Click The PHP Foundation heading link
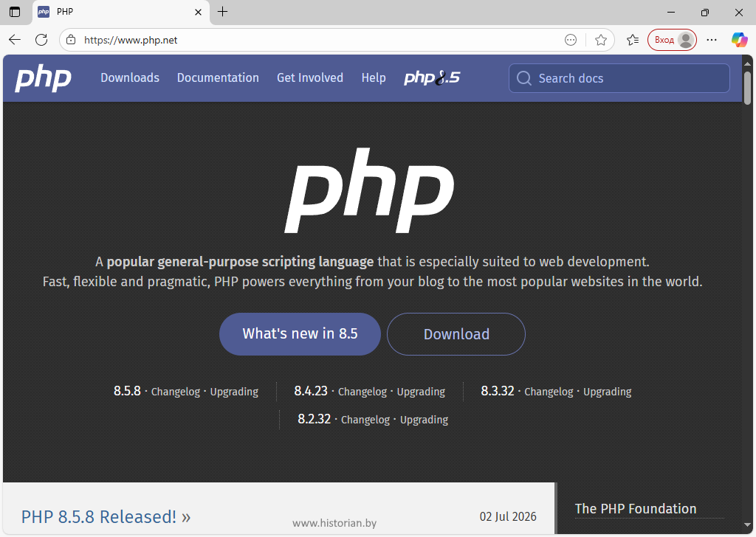This screenshot has width=756, height=537. click(636, 508)
